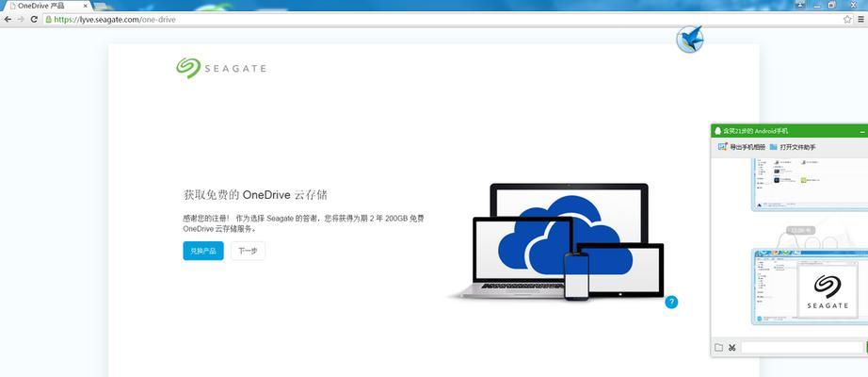Click the browser forward arrow
This screenshot has height=377, width=868.
point(21,19)
